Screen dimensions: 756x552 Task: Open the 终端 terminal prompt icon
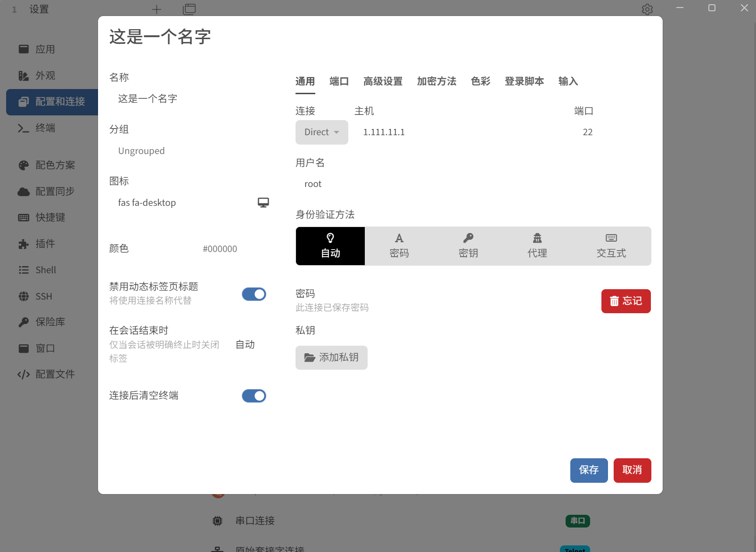click(24, 128)
